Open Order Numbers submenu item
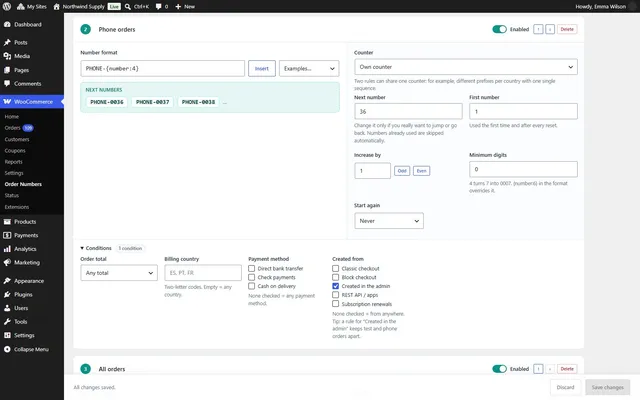Viewport: 640px width, 400px height. [x=23, y=184]
